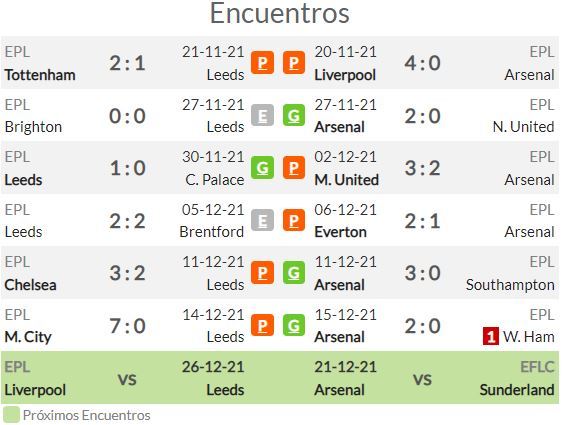Click the orange P badge for Liverpool-Arsenal
This screenshot has width=562, height=425.
click(294, 63)
